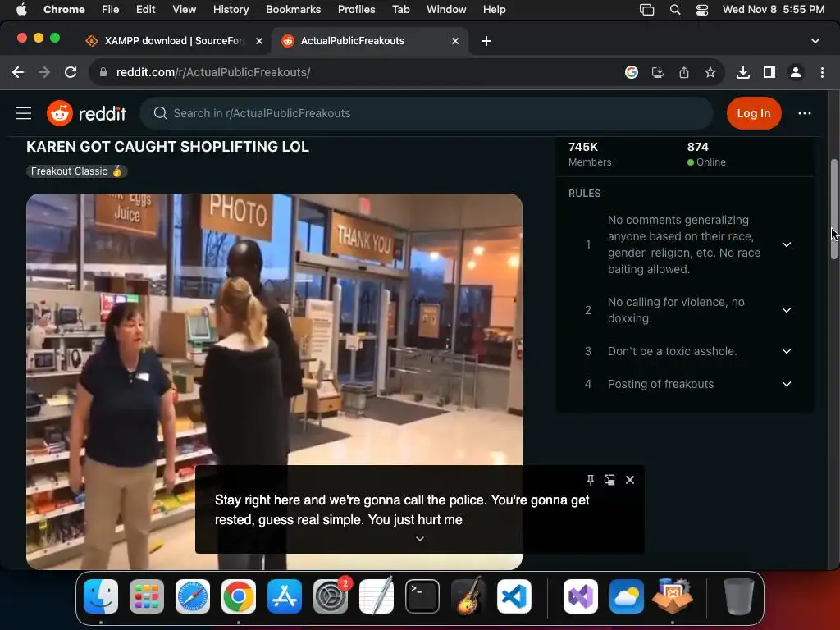Click the page vertical scrollbar
The height and width of the screenshot is (630, 840).
(833, 209)
